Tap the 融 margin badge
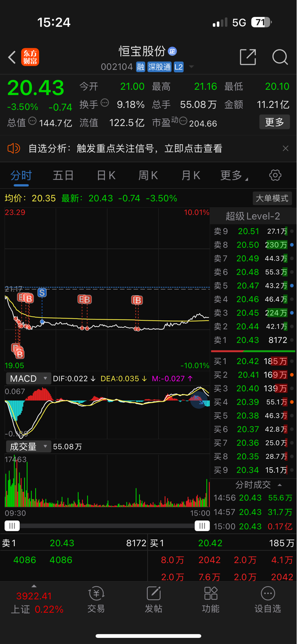Screen dimensions: 297x644 point(141,67)
